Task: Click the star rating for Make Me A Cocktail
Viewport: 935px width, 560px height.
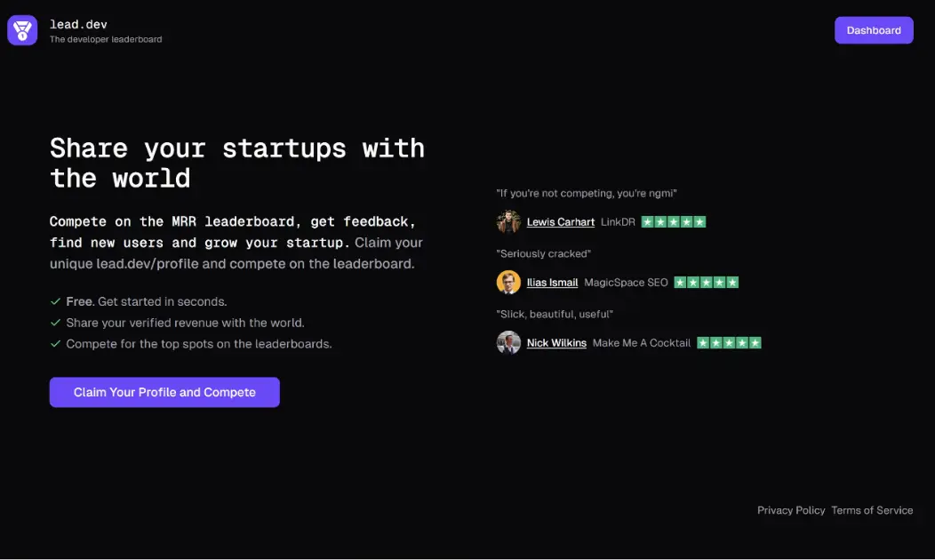Action: (729, 342)
